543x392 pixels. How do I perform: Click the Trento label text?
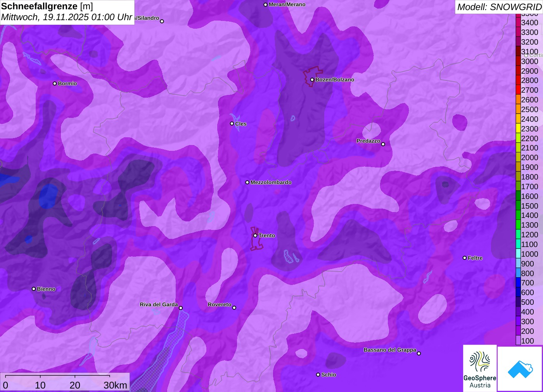click(267, 235)
